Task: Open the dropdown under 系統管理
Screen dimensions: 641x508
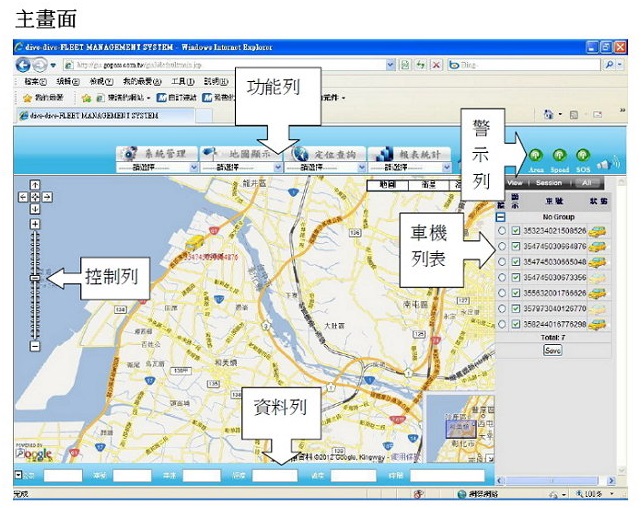Action: click(x=157, y=168)
